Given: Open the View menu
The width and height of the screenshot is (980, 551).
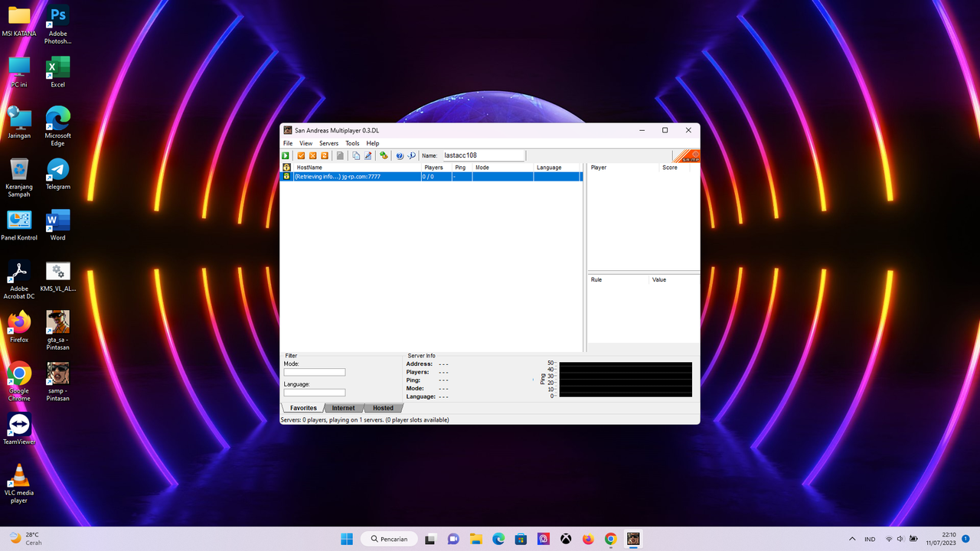Looking at the screenshot, I should tap(305, 143).
